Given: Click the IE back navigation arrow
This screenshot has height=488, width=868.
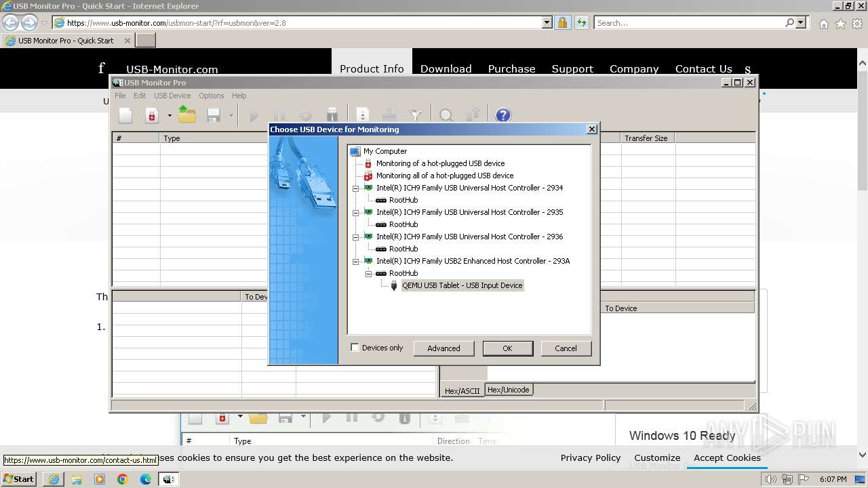Looking at the screenshot, I should (x=11, y=22).
